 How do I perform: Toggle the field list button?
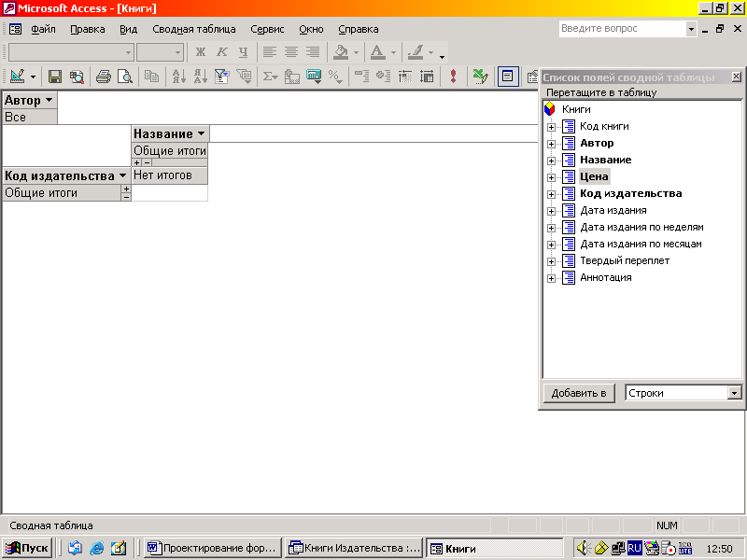click(x=507, y=77)
